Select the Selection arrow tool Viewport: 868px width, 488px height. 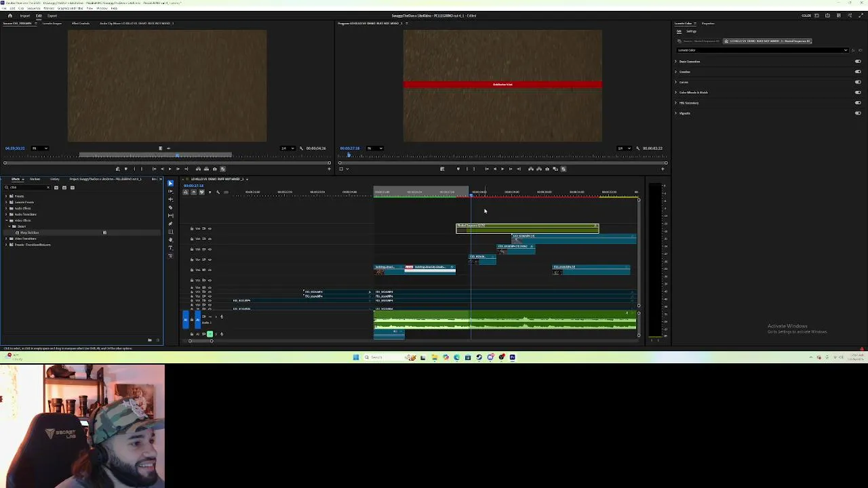(170, 183)
